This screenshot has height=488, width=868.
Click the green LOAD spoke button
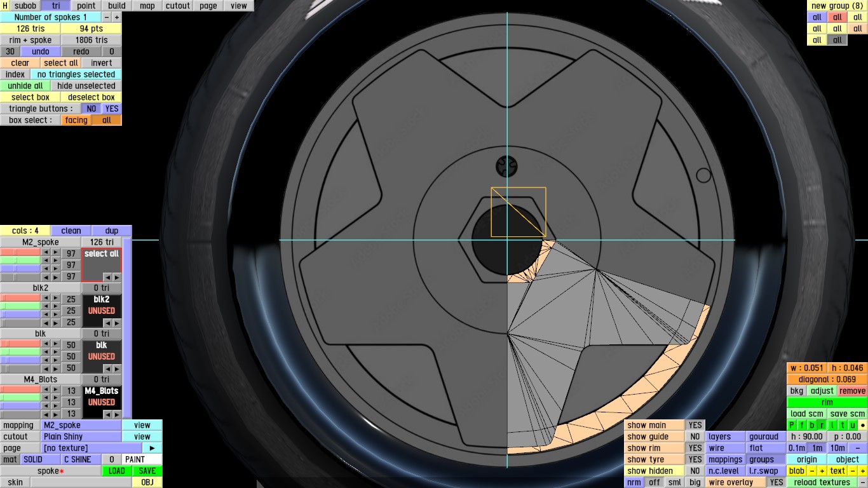click(117, 471)
